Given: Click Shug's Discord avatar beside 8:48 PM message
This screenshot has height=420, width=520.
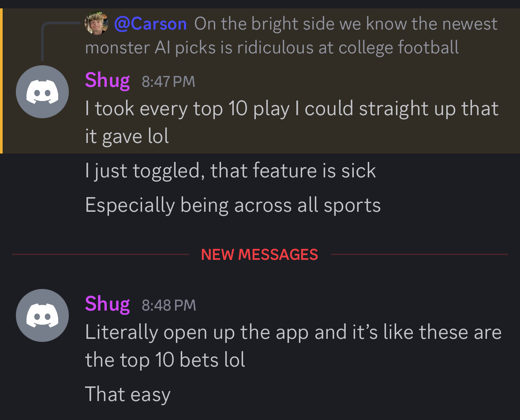Looking at the screenshot, I should 42,315.
